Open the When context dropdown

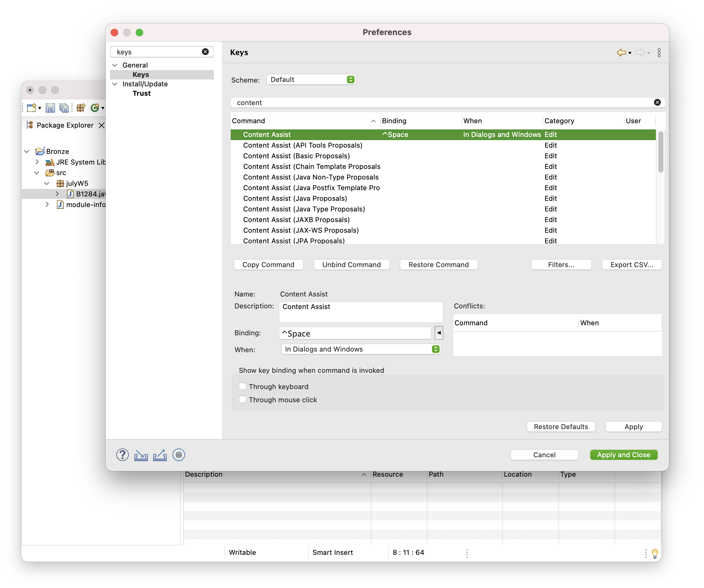[x=360, y=349]
